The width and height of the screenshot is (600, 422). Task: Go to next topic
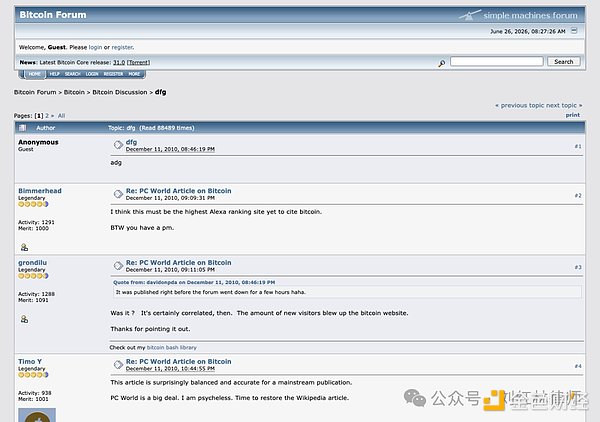coord(564,105)
